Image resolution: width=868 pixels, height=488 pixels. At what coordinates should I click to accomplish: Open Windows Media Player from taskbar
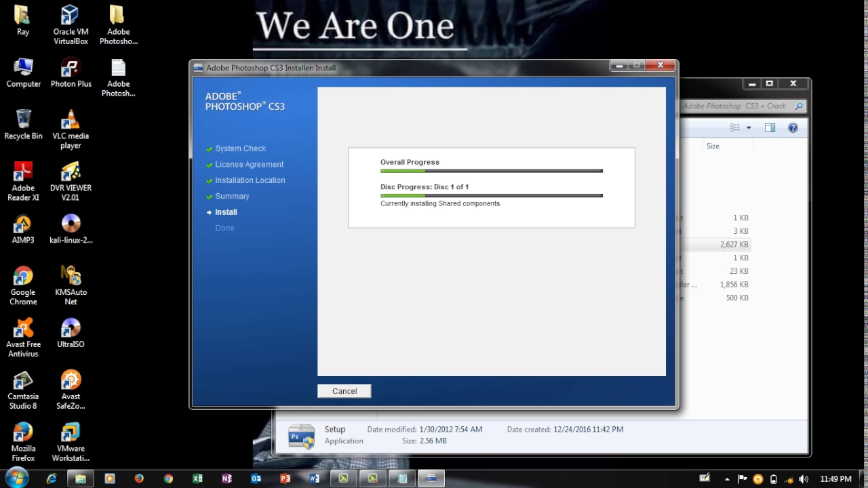click(x=110, y=479)
